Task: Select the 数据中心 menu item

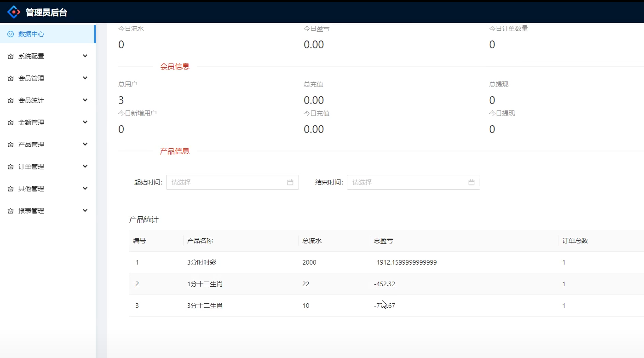Action: (x=30, y=34)
